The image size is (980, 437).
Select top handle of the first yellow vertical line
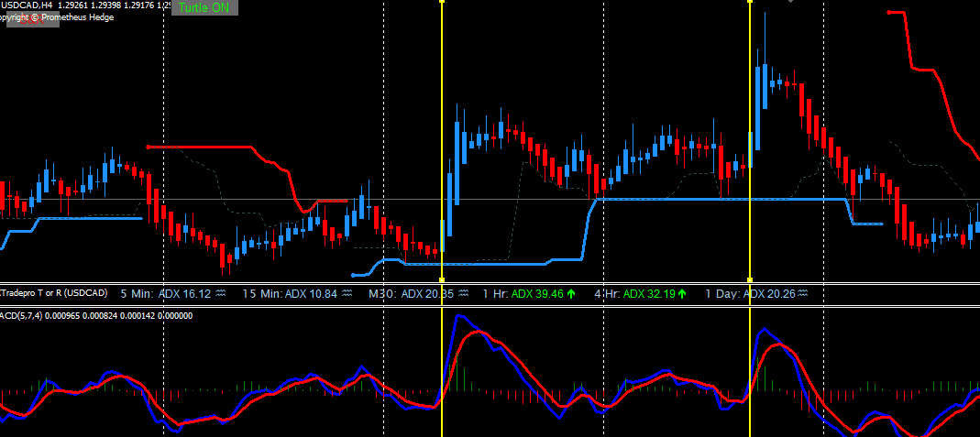coord(442,2)
